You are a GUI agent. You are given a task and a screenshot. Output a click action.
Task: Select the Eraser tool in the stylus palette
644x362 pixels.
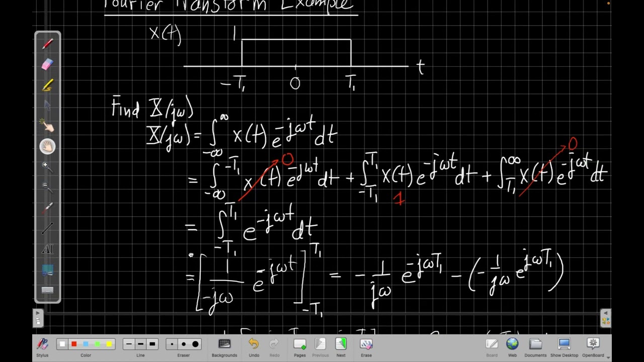(47, 64)
